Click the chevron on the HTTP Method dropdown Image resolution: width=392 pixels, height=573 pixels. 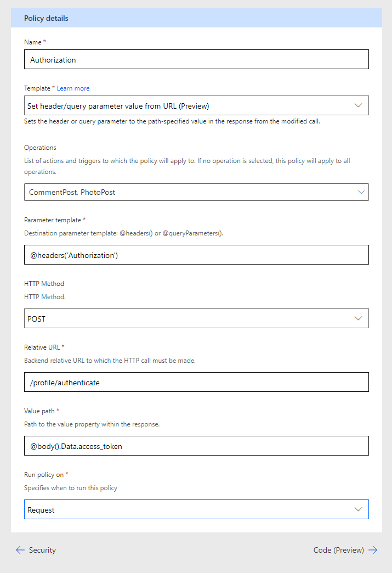click(359, 318)
